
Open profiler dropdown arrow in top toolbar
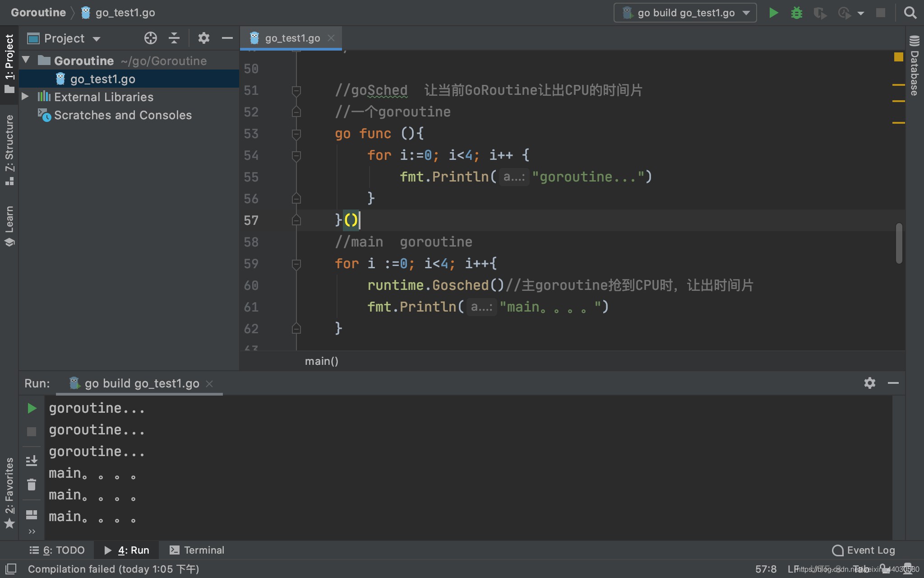click(x=861, y=13)
